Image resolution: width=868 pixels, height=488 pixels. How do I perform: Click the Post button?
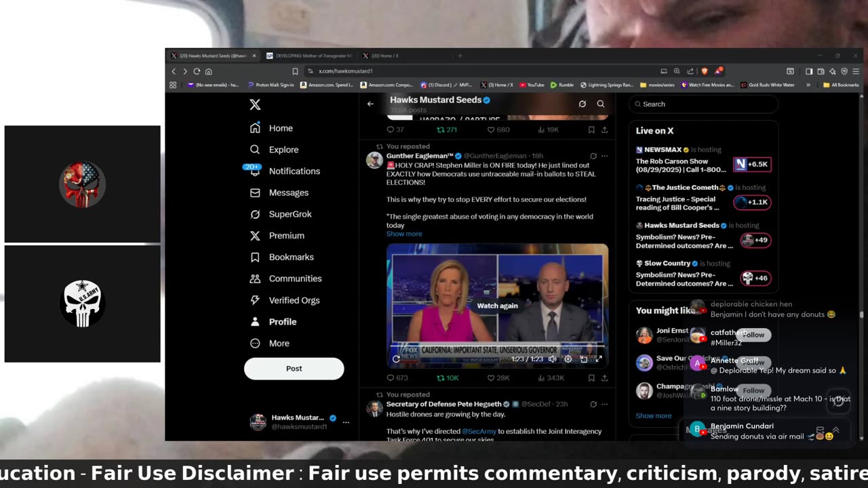pos(294,369)
